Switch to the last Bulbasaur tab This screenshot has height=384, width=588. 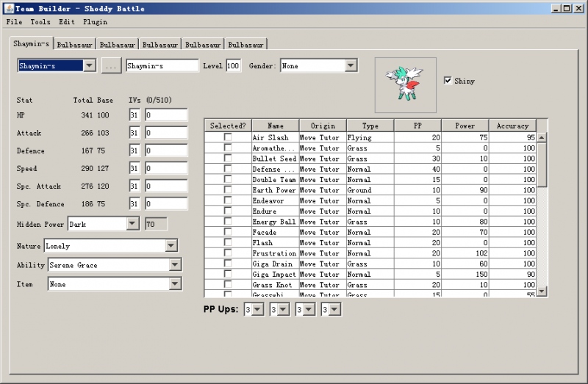click(x=245, y=45)
